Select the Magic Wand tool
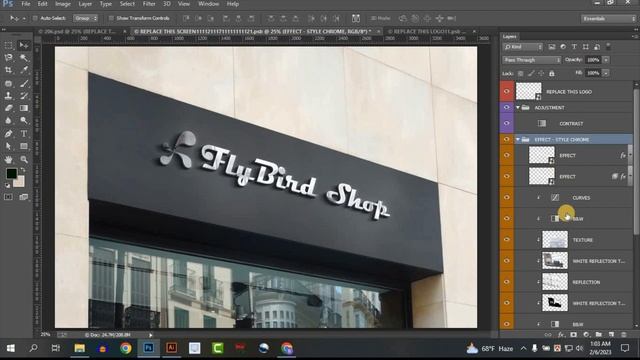 [24, 58]
